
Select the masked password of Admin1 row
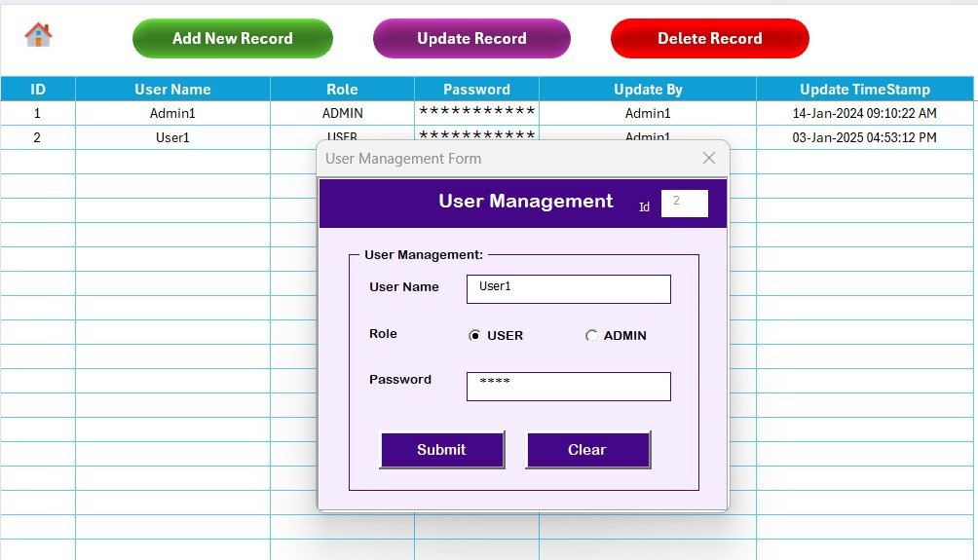point(476,114)
